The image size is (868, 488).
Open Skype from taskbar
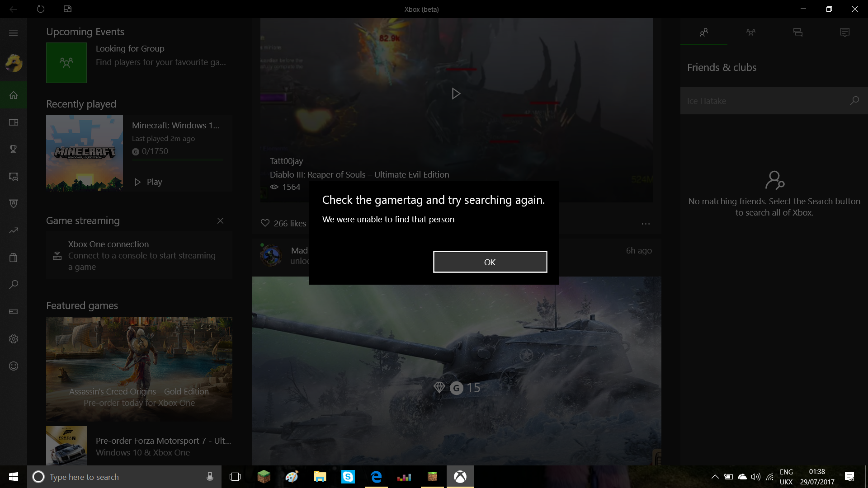348,477
